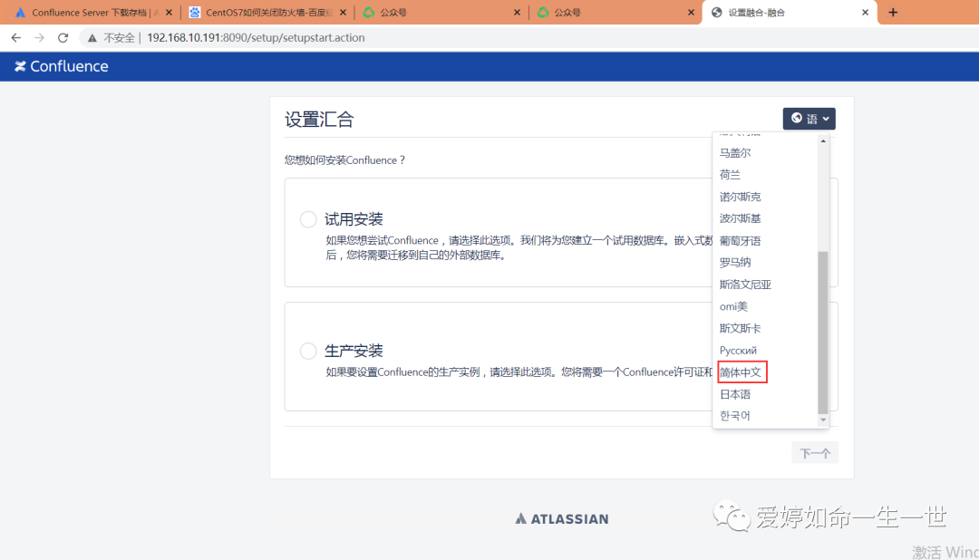
Task: Open a new browser tab with plus
Action: pyautogui.click(x=893, y=13)
